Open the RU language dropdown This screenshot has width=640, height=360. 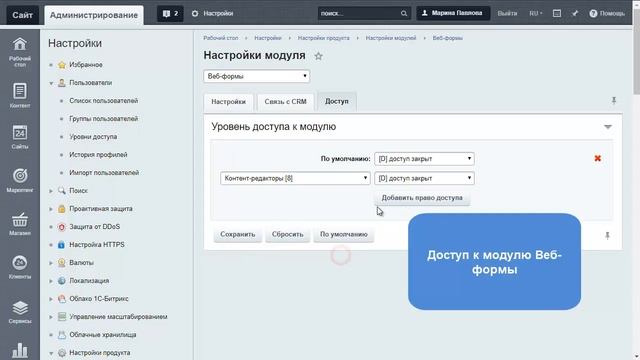pos(536,13)
